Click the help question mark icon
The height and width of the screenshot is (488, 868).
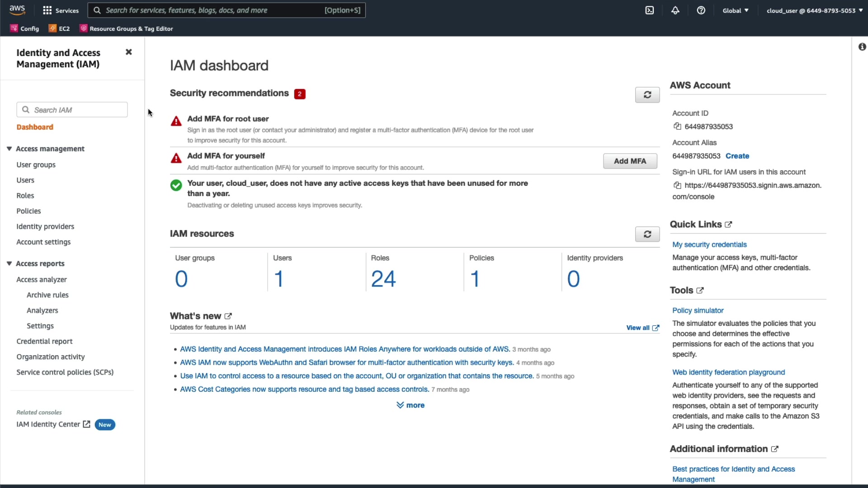tap(701, 10)
